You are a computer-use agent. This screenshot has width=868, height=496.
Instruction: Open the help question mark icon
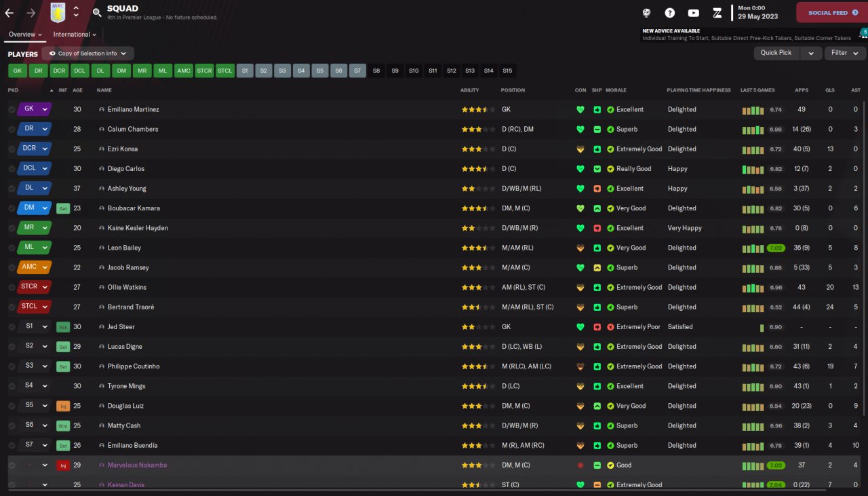pos(670,13)
